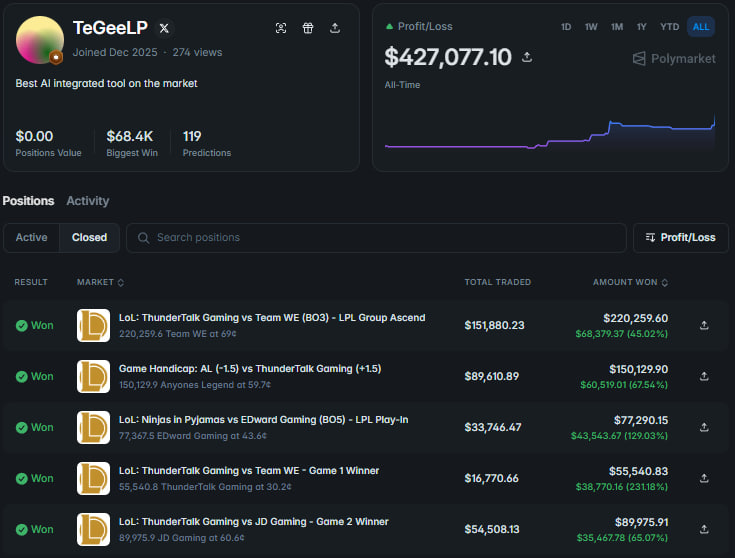Click the $33,746.47 total traded value

click(493, 427)
